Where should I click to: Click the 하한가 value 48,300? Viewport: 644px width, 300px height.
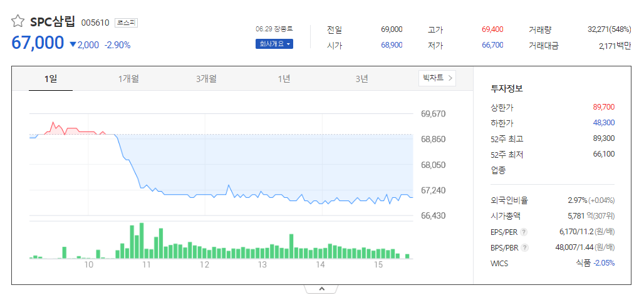coord(604,123)
